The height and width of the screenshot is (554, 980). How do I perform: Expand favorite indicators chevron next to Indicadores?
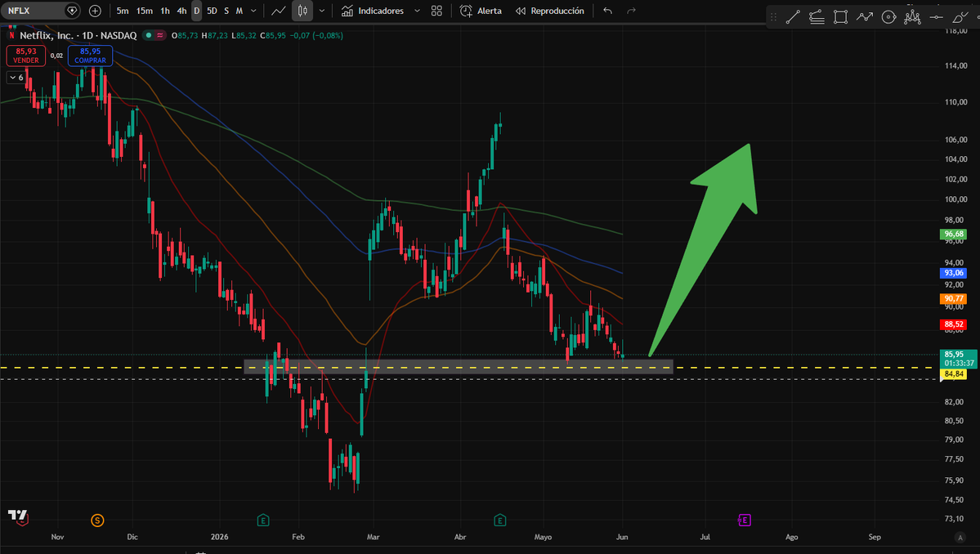[417, 11]
